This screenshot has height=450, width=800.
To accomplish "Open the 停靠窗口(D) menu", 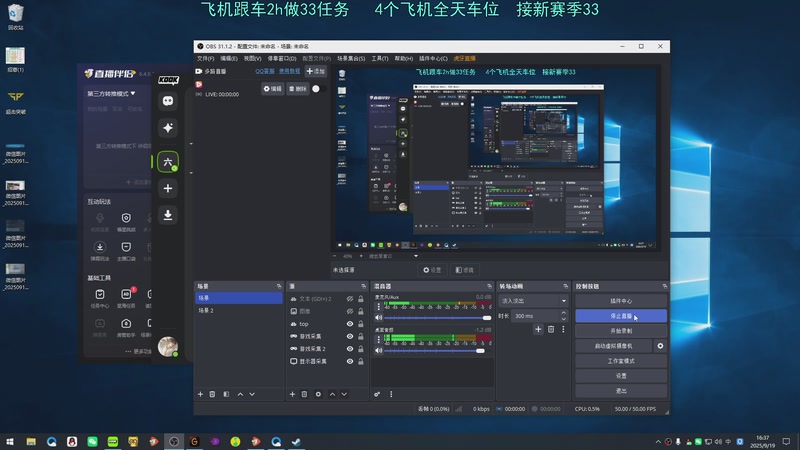I will click(x=282, y=59).
